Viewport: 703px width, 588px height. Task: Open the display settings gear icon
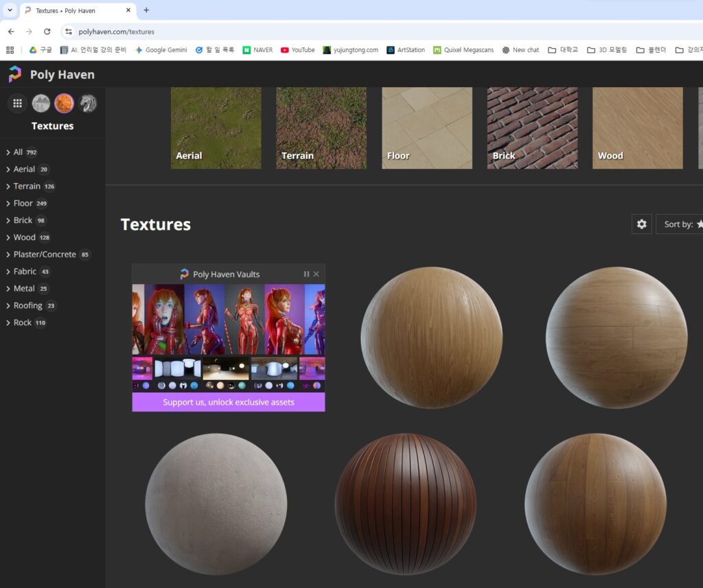coord(641,224)
